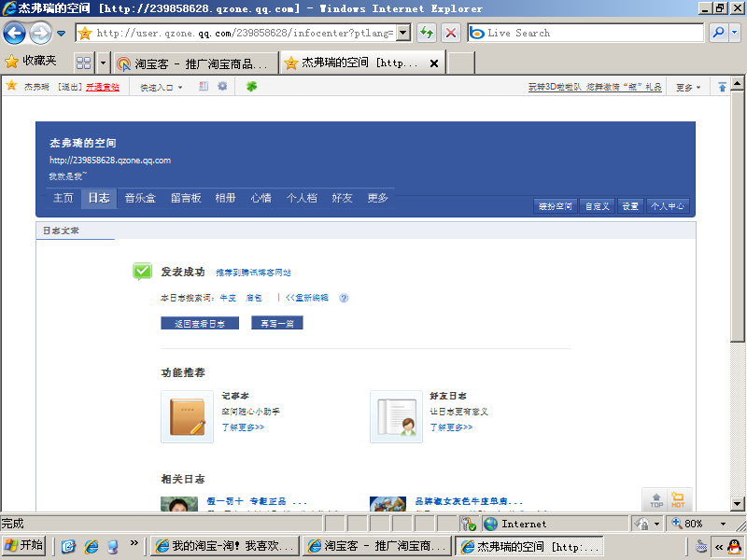
Task: Click the Internet Explorer quick launch icon
Action: tap(91, 546)
